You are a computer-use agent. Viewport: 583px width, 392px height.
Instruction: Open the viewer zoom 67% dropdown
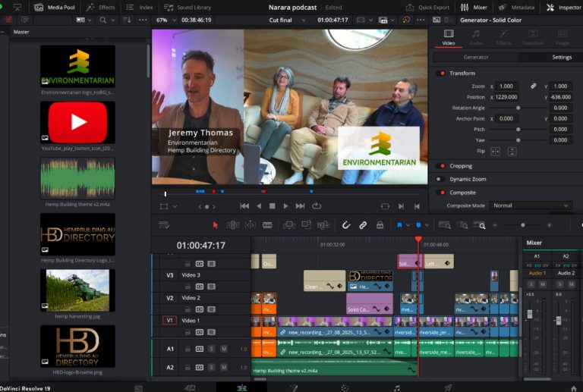(165, 20)
